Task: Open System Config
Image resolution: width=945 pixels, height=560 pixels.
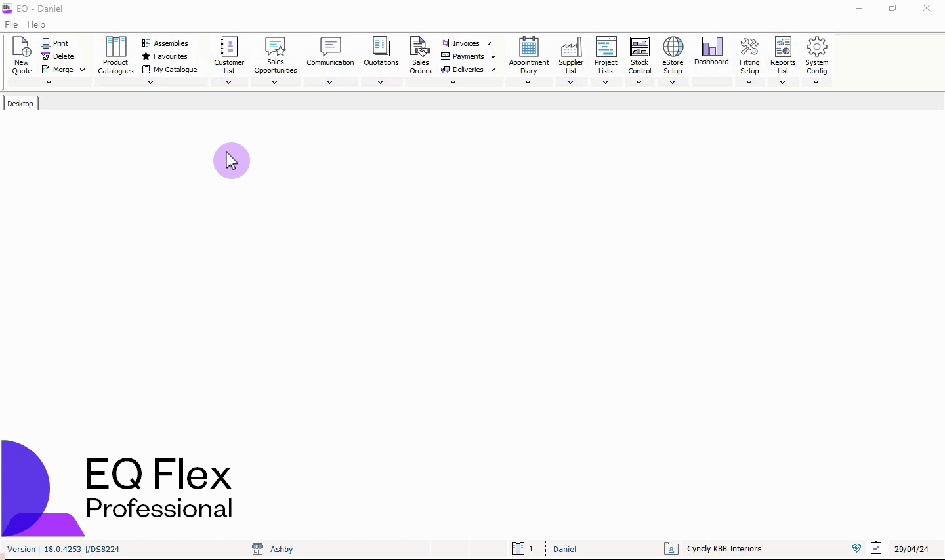Action: point(817,56)
